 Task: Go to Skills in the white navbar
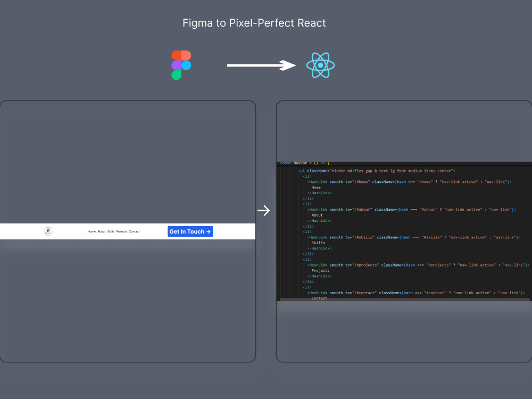click(111, 231)
